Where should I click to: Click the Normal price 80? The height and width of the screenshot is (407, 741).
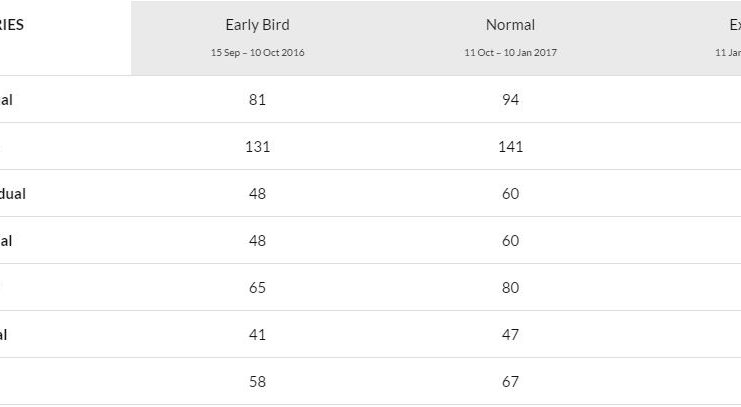[x=510, y=287]
